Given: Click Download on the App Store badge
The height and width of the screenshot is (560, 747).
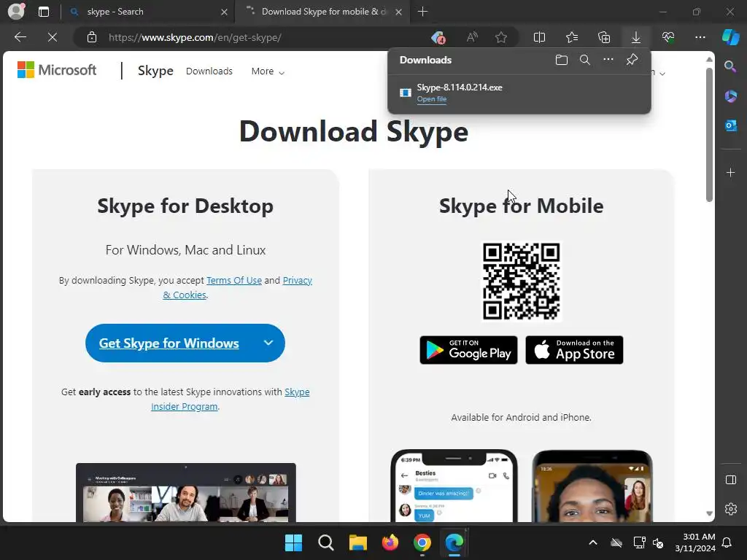Looking at the screenshot, I should click(x=574, y=350).
